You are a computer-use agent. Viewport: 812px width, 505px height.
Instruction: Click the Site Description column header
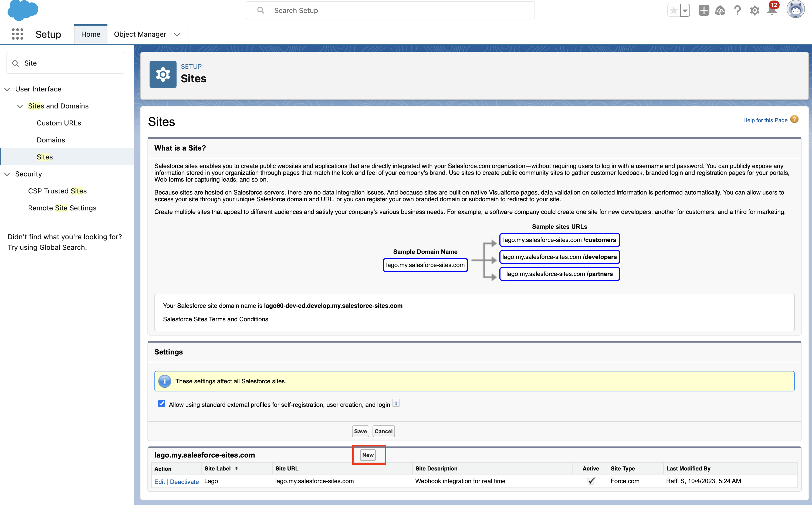click(x=436, y=468)
